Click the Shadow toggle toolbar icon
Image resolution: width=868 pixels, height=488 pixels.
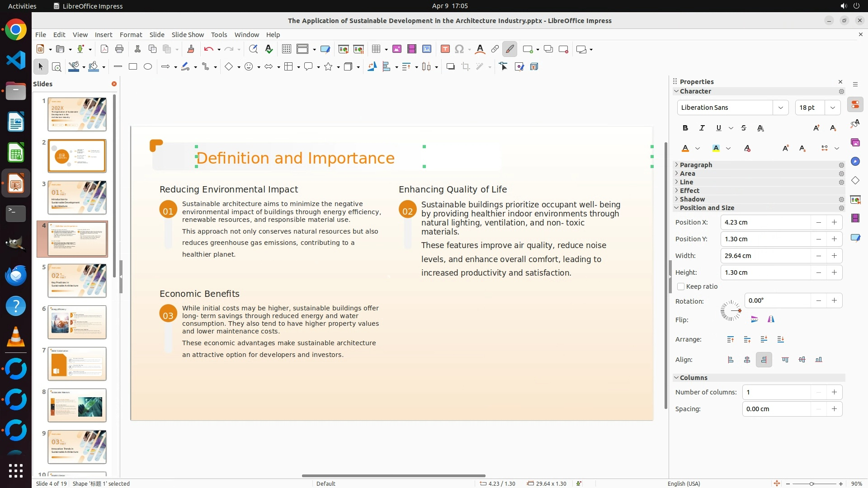point(450,67)
